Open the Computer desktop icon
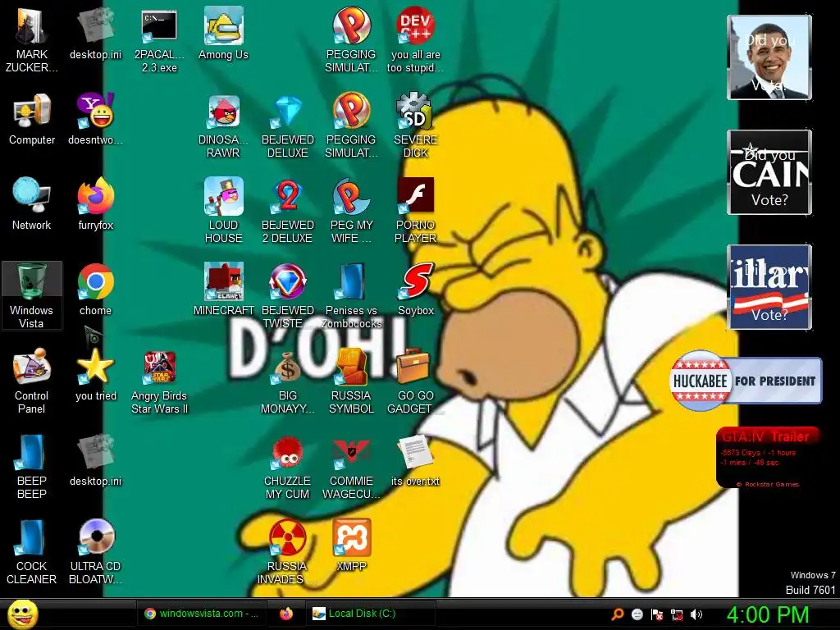 point(32,119)
